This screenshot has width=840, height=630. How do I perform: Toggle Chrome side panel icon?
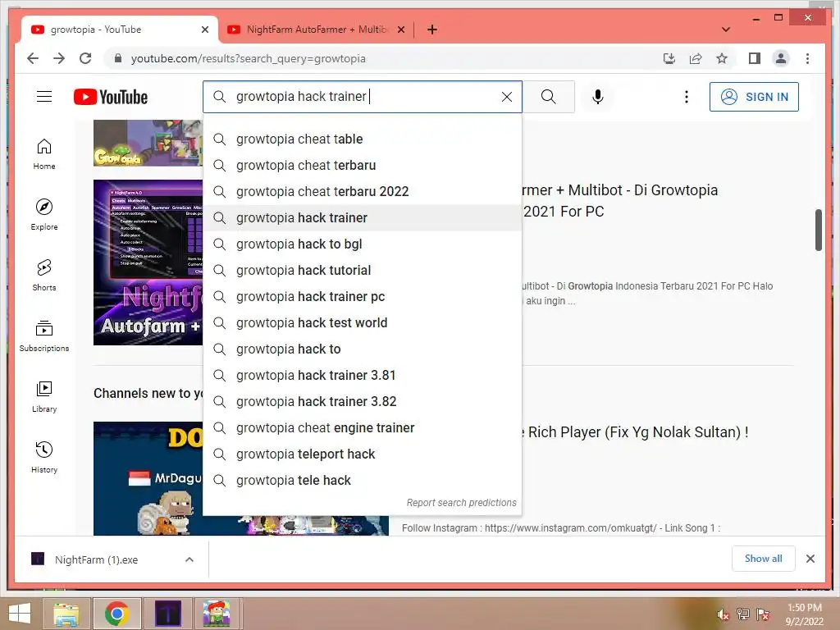point(755,58)
